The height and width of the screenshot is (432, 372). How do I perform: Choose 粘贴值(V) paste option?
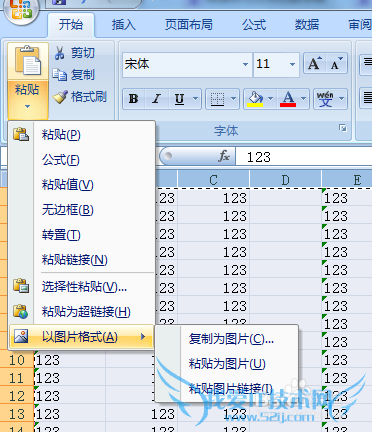tap(82, 185)
